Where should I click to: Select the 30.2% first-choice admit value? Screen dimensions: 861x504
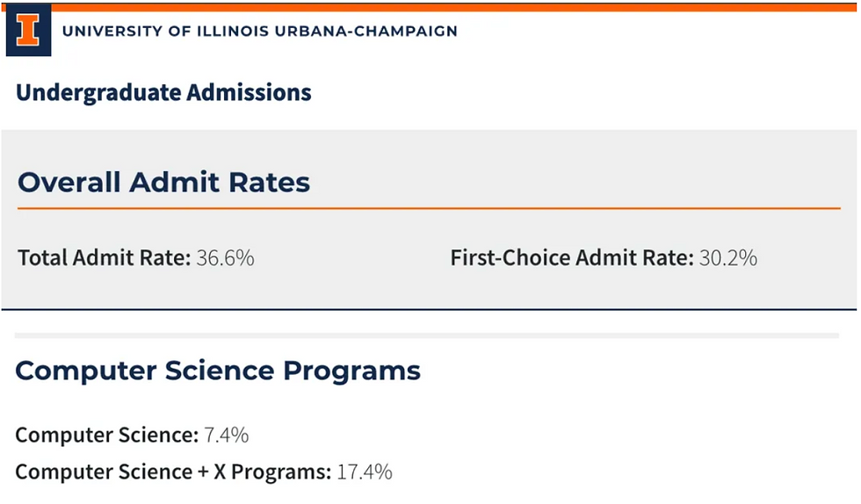[x=728, y=257]
